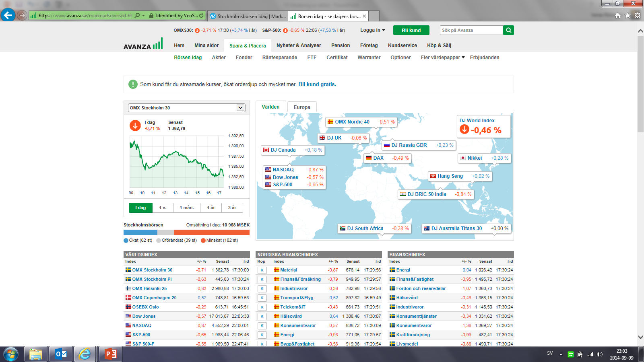This screenshot has height=362, width=644.
Task: Click the browser forward arrow button
Action: pos(22,16)
